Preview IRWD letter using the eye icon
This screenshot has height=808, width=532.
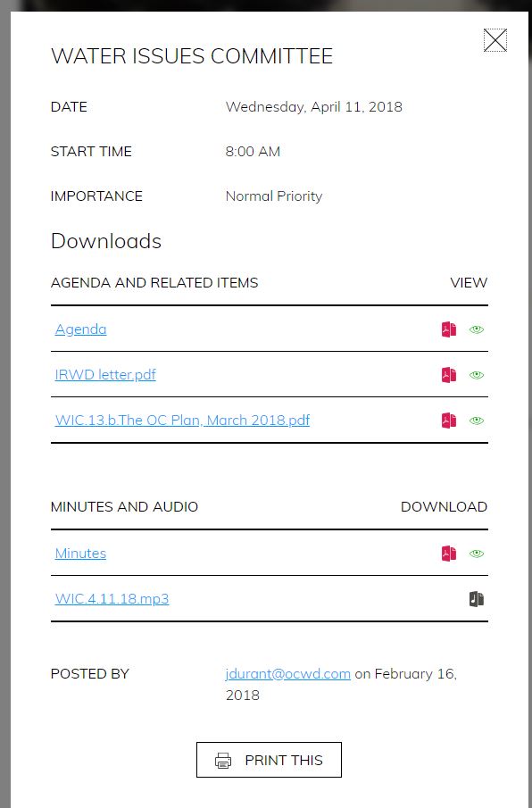[477, 375]
